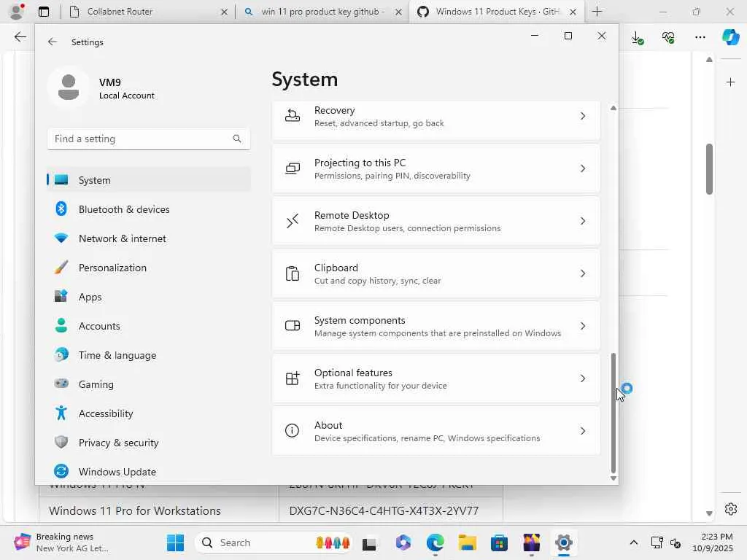
Task: Click the Optional features icon
Action: [292, 378]
